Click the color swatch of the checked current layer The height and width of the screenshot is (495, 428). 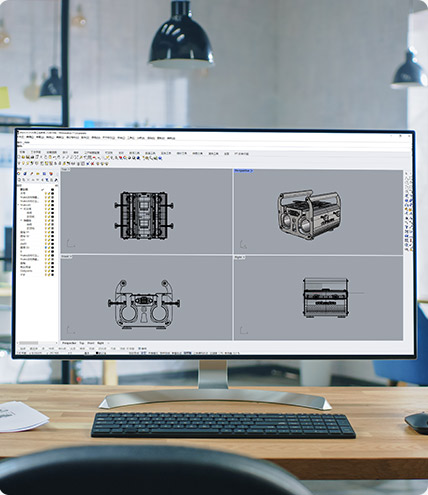tap(52, 189)
